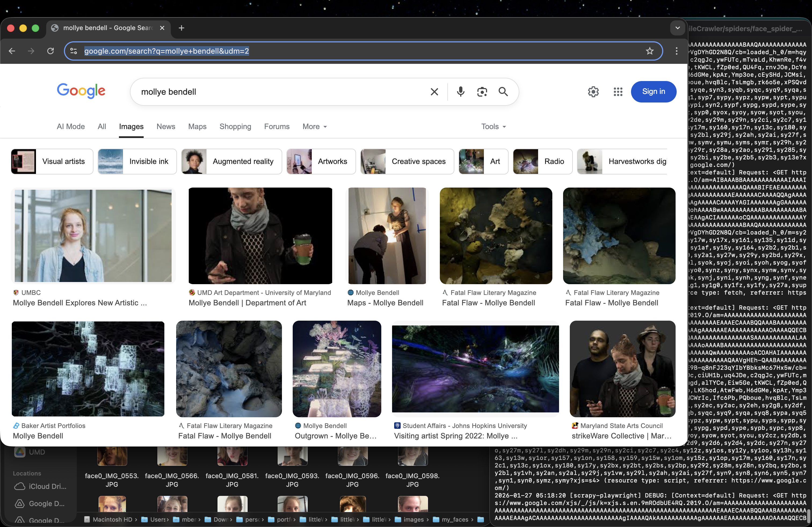The height and width of the screenshot is (527, 812).
Task: View site information icon in address bar
Action: pyautogui.click(x=73, y=51)
